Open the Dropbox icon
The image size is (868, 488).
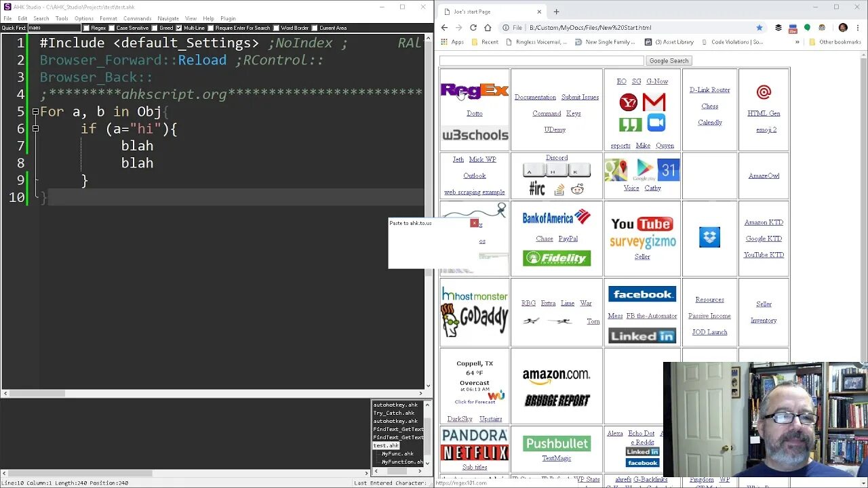click(709, 237)
